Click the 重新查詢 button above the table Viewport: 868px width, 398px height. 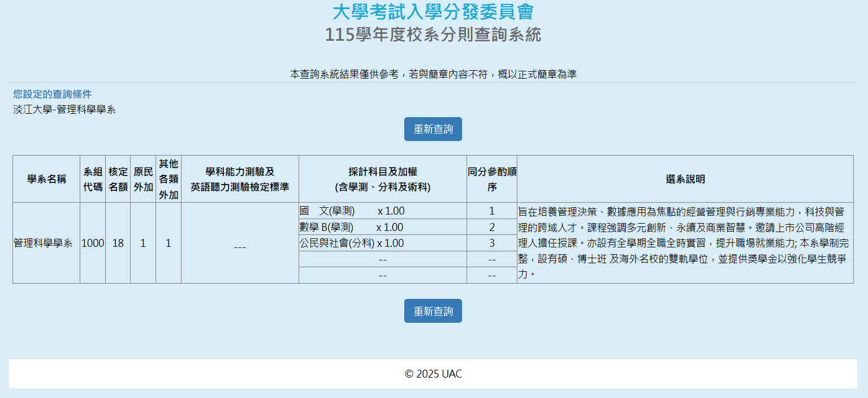coord(433,129)
